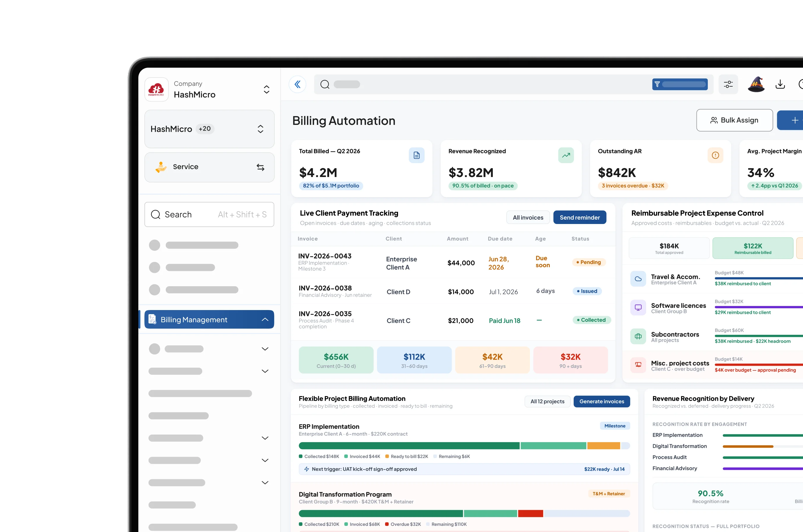Click the $656K Current aging card
This screenshot has height=532, width=803.
[x=336, y=360]
